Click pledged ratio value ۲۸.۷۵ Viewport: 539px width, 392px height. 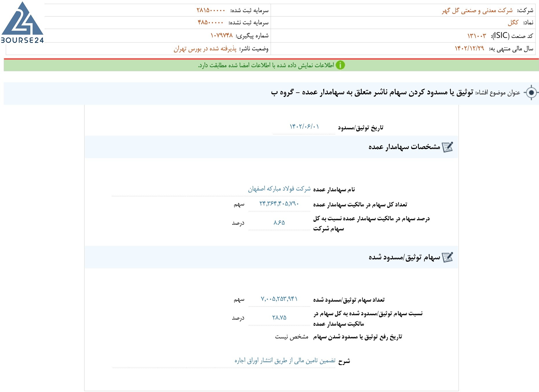pyautogui.click(x=279, y=318)
